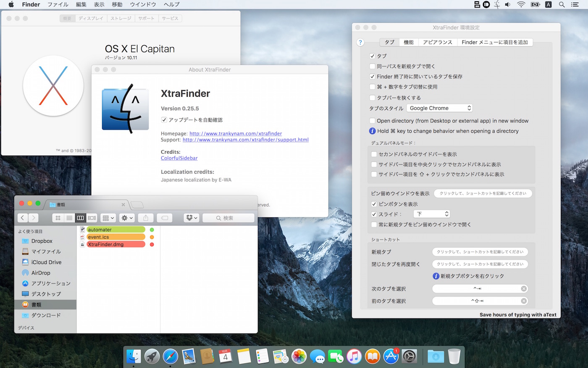This screenshot has height=368, width=588.
Task: Open the XtraFinder menu bar icon
Action: click(x=497, y=5)
